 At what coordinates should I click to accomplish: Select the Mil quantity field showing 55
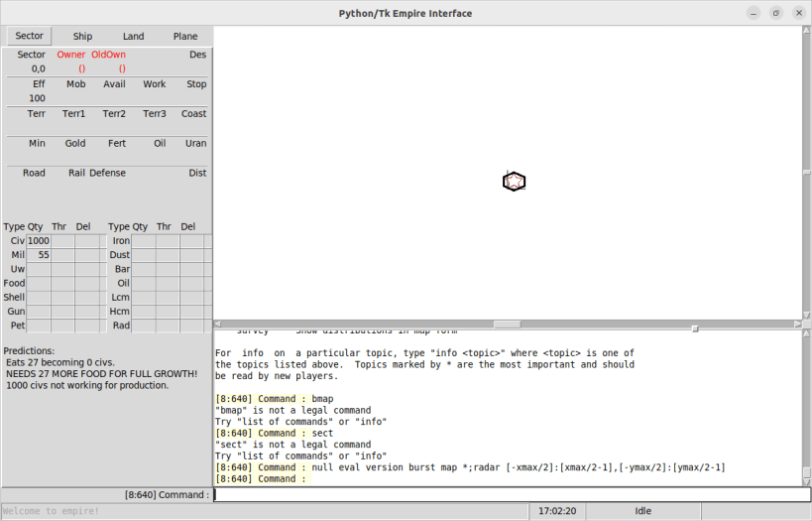(x=39, y=254)
